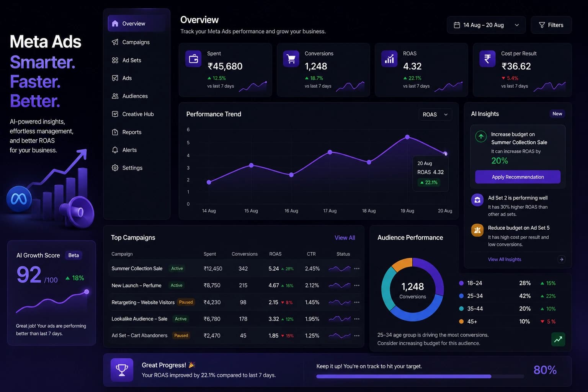Go to the Overview menu item

coord(137,23)
